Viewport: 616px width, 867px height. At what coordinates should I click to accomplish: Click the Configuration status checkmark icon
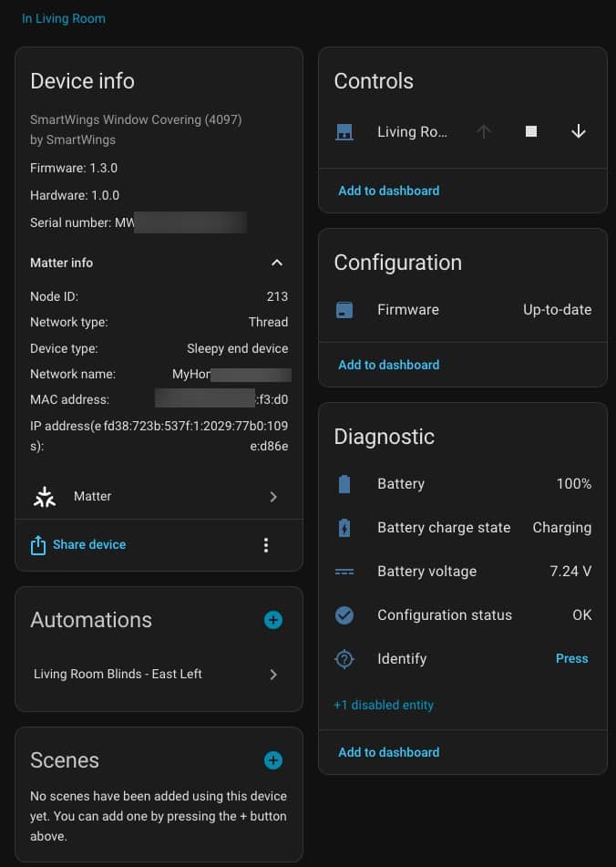[344, 615]
